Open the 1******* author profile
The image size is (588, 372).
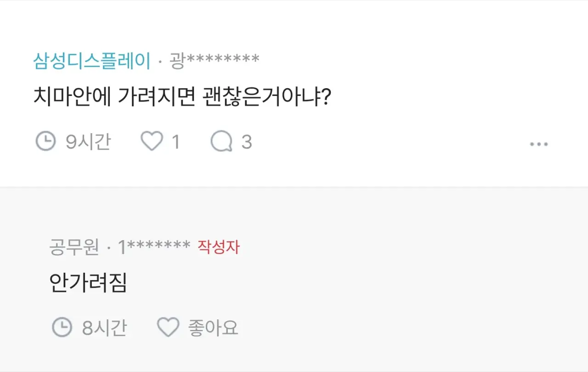click(154, 247)
